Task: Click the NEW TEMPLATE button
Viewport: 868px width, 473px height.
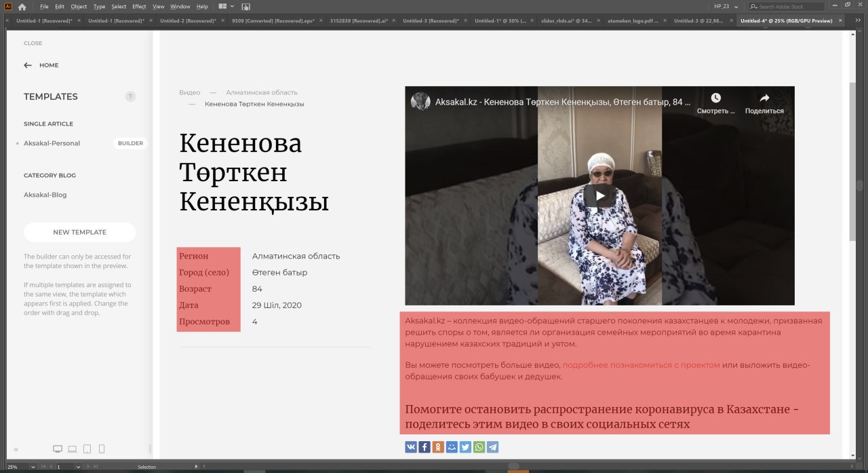Action: [79, 232]
